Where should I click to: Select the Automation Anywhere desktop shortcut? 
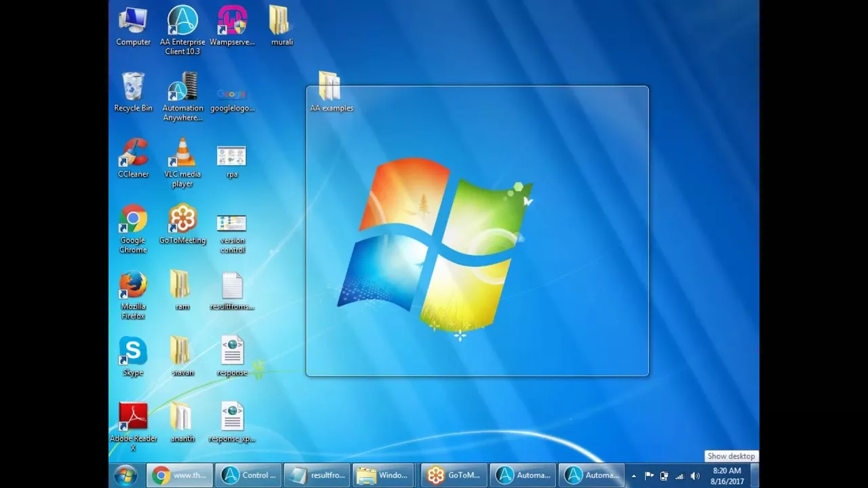(x=182, y=96)
